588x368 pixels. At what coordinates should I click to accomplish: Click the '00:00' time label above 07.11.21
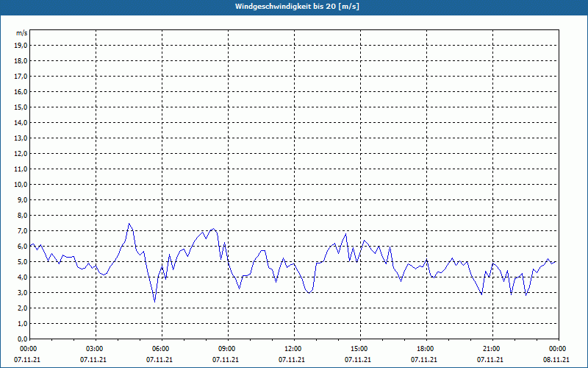tap(28, 349)
